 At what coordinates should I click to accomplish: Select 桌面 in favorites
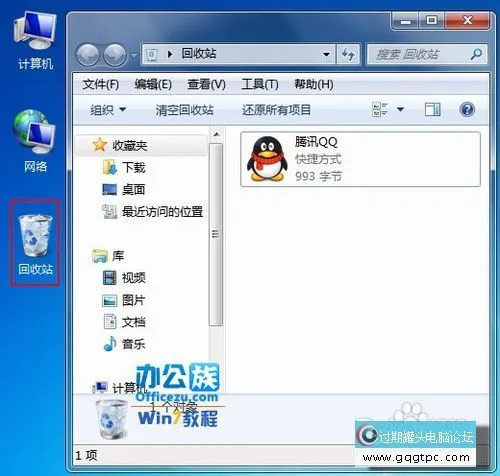(133, 189)
